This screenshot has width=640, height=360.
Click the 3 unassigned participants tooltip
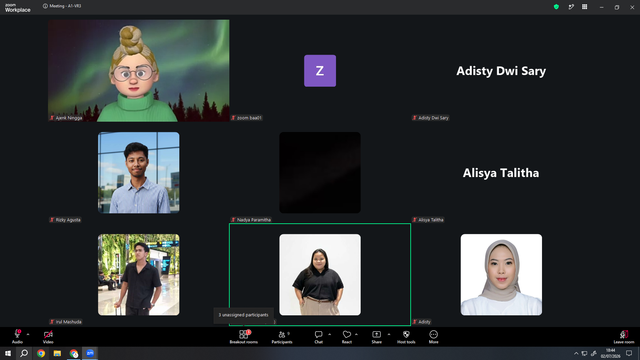(243, 315)
